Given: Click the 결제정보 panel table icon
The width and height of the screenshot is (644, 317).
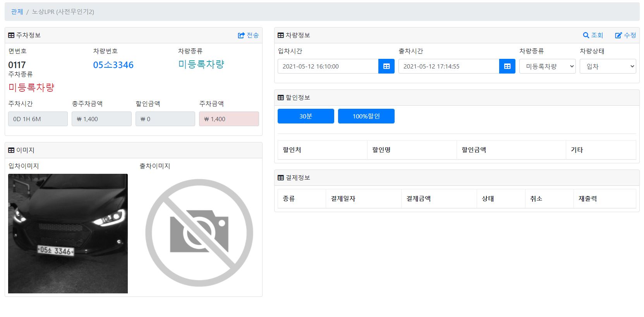Looking at the screenshot, I should pyautogui.click(x=281, y=178).
